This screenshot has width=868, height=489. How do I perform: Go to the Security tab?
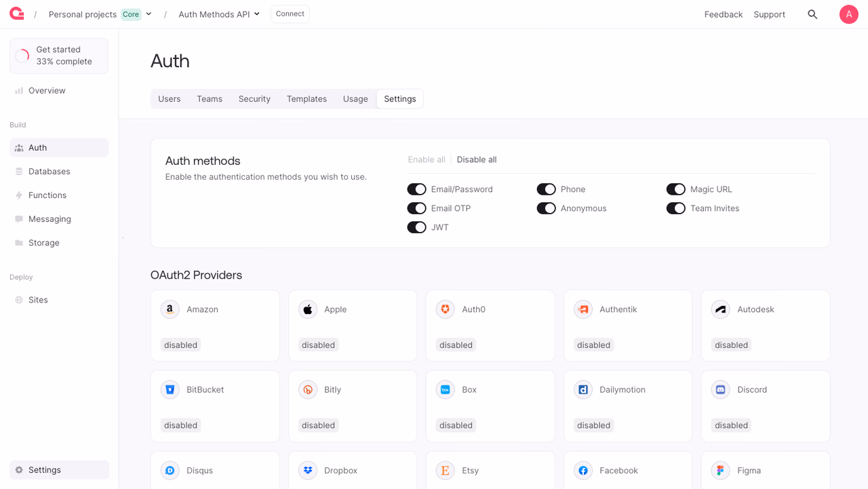point(254,99)
